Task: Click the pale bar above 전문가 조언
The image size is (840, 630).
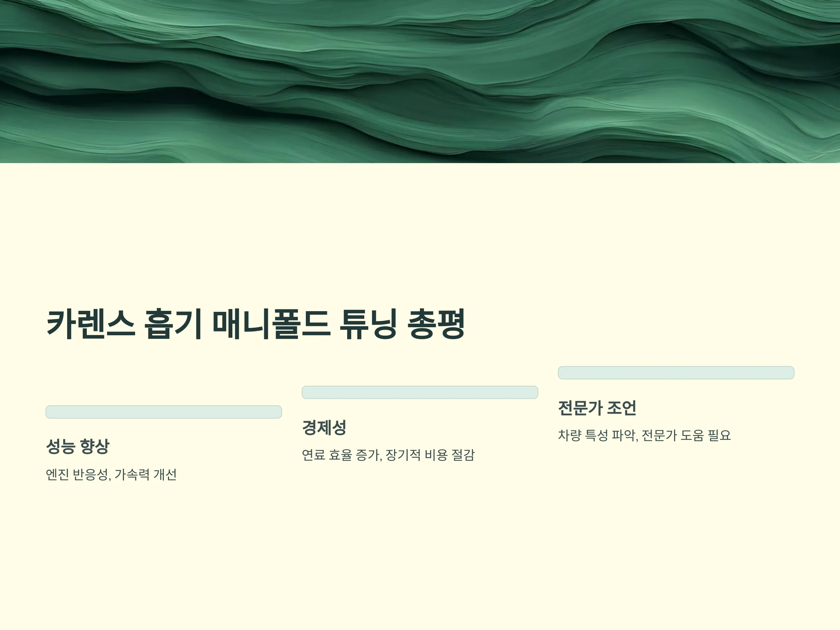Action: (x=676, y=372)
